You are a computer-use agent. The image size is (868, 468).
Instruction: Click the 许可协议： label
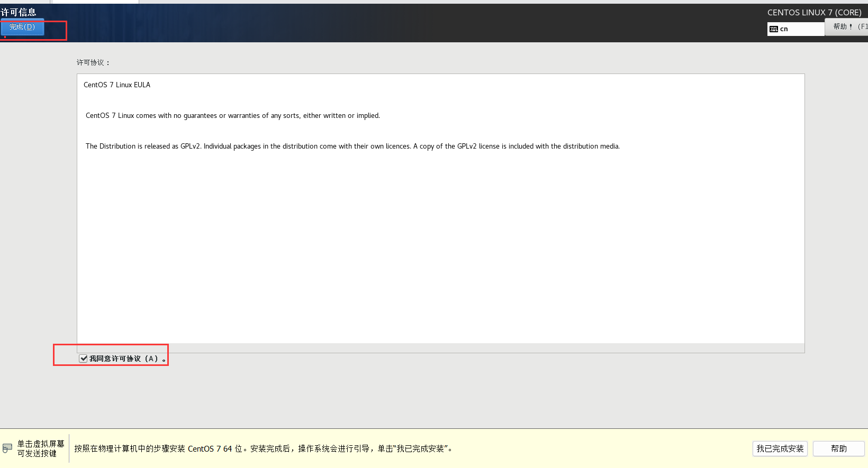click(94, 62)
